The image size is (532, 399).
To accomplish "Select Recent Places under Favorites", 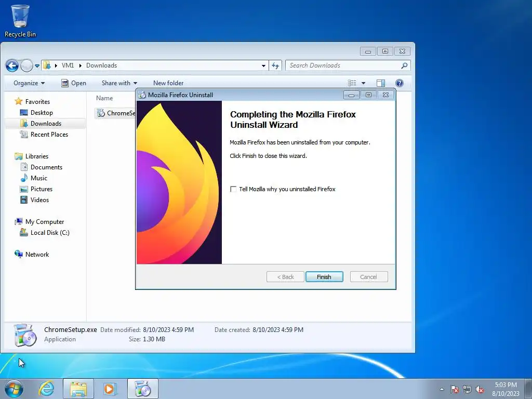I will [x=44, y=135].
